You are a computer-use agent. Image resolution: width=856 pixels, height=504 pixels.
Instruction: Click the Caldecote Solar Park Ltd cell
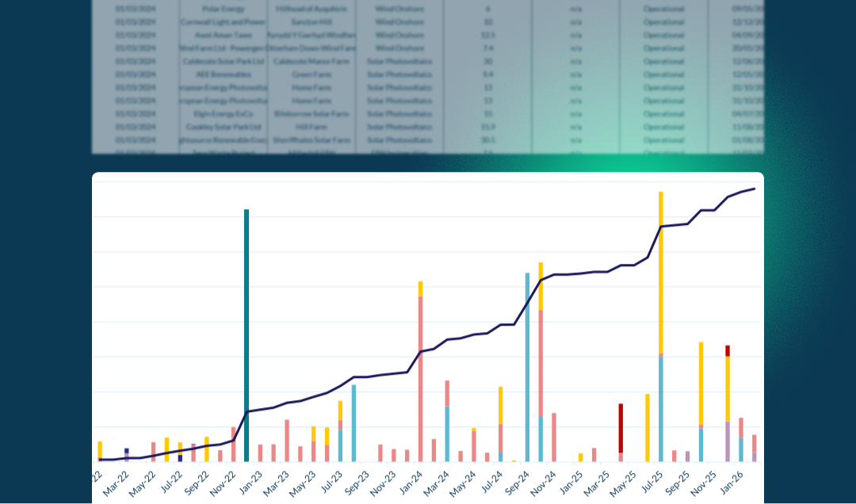[224, 61]
